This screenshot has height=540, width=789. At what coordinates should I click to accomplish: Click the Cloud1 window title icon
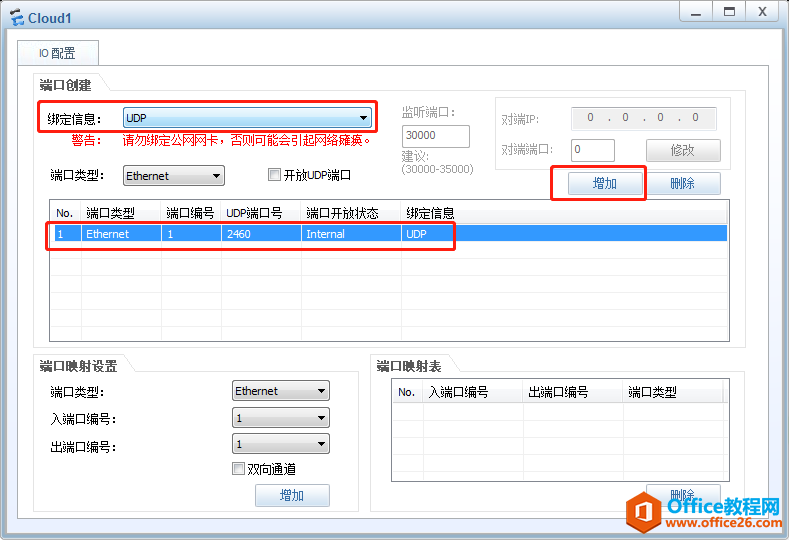click(x=17, y=18)
